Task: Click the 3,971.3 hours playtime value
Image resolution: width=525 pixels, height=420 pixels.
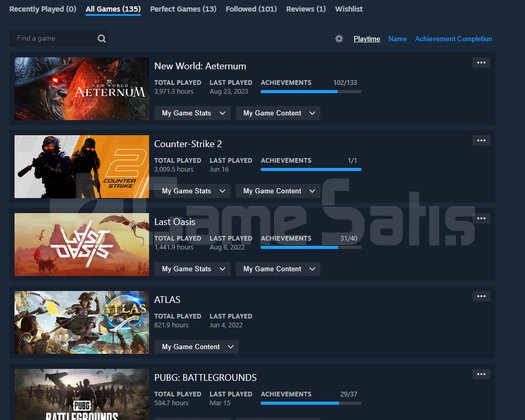Action: click(174, 91)
